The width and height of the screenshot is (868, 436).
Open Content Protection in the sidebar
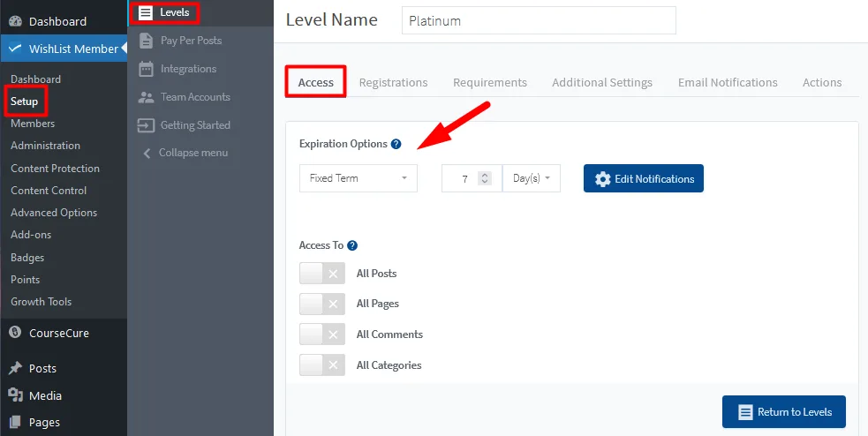tap(56, 169)
